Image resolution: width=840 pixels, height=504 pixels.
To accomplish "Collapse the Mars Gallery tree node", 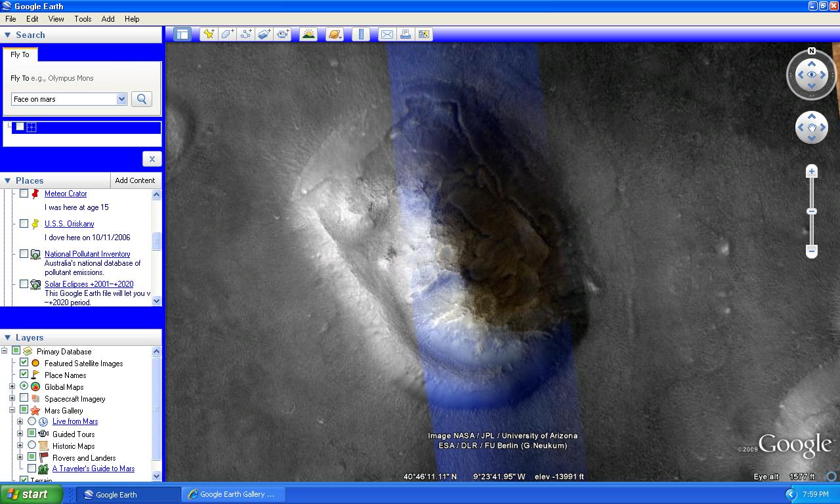I will tap(12, 410).
